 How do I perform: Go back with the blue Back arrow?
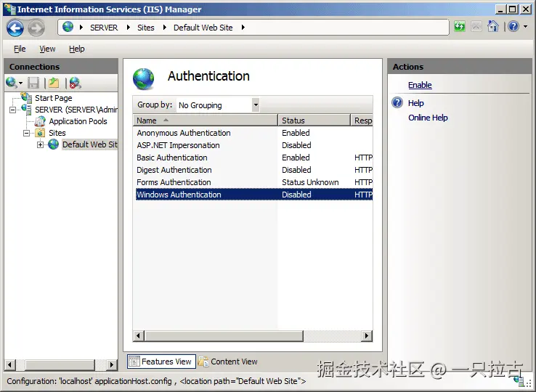click(15, 28)
